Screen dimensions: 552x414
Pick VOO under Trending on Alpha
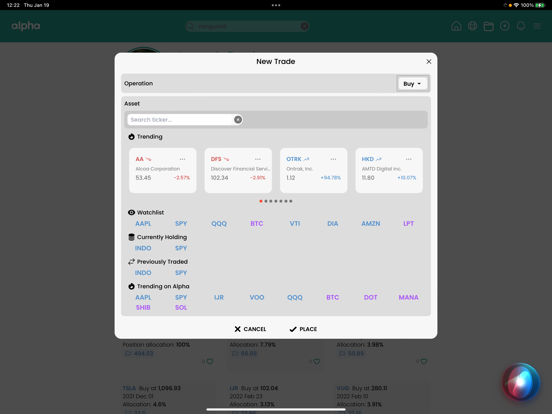257,297
